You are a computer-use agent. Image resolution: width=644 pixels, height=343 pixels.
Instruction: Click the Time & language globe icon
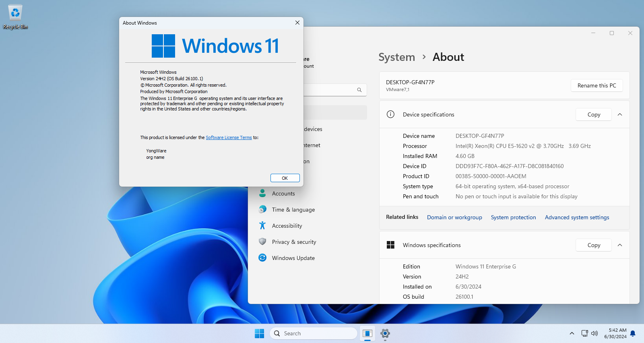(262, 209)
